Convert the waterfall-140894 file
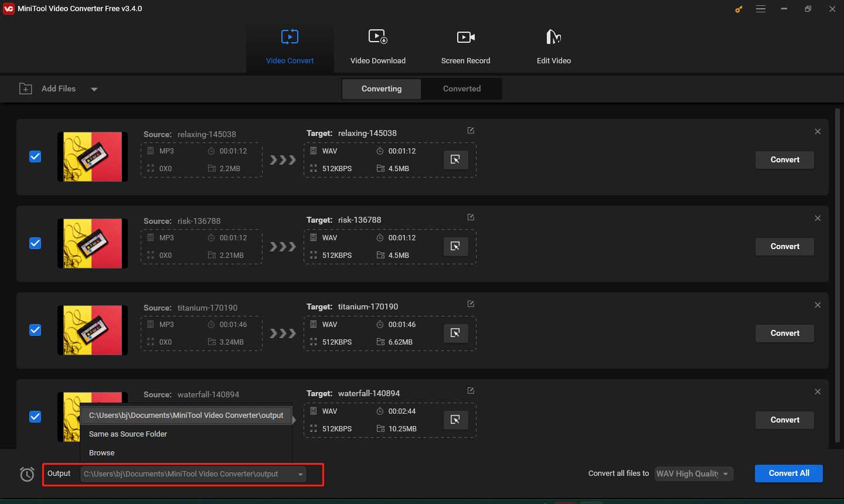Viewport: 844px width, 504px height. [785, 420]
